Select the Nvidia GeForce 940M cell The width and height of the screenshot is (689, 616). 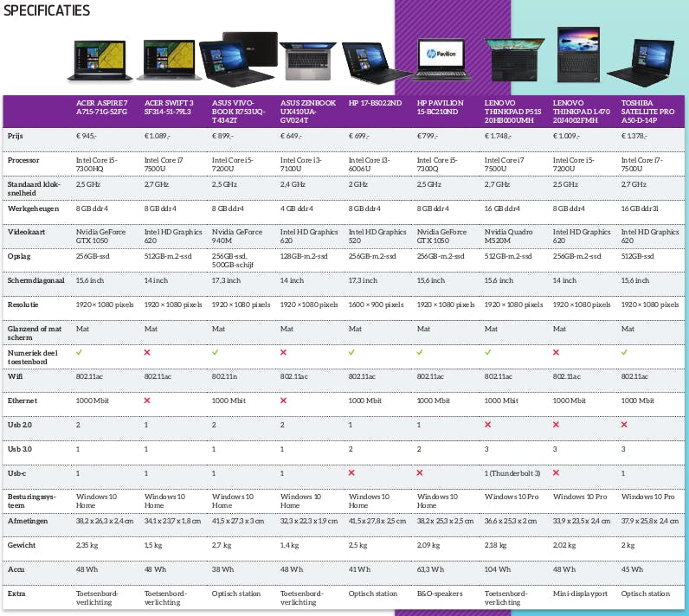237,236
